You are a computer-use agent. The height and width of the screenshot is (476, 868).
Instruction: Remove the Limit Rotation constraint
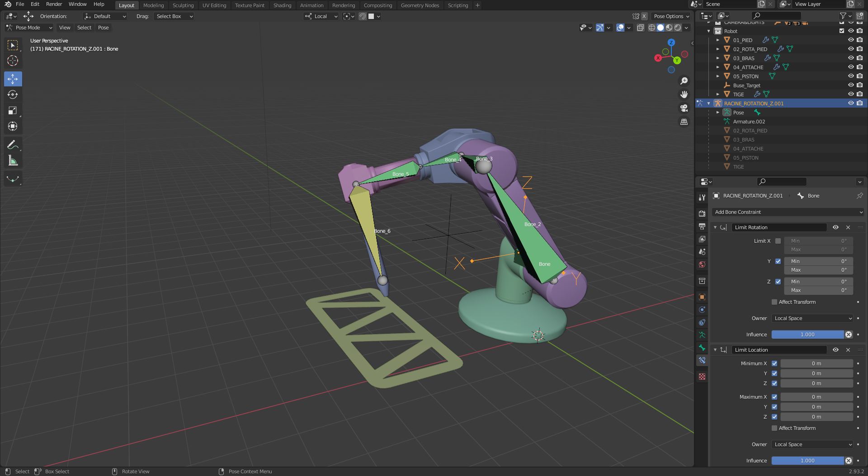coord(848,227)
